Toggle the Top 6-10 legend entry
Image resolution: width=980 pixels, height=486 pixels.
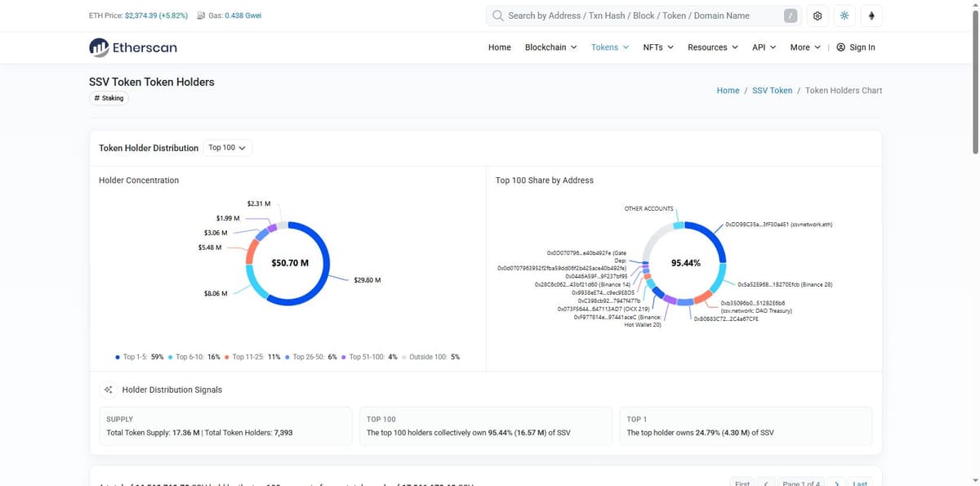point(194,357)
